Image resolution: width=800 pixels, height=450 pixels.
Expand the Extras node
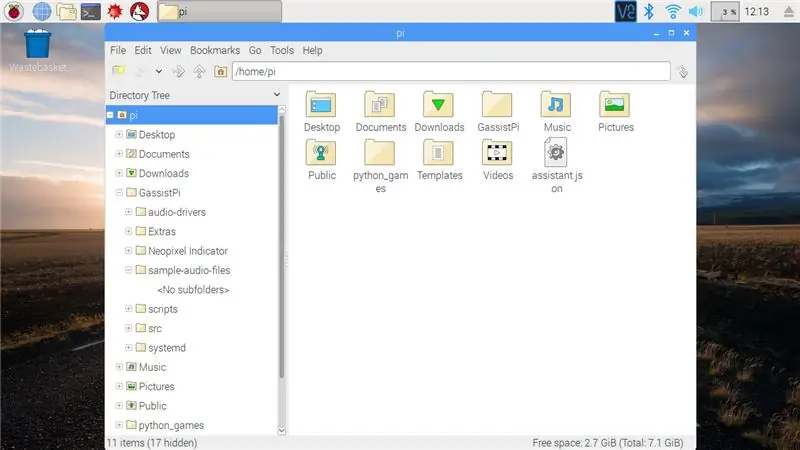pyautogui.click(x=129, y=232)
